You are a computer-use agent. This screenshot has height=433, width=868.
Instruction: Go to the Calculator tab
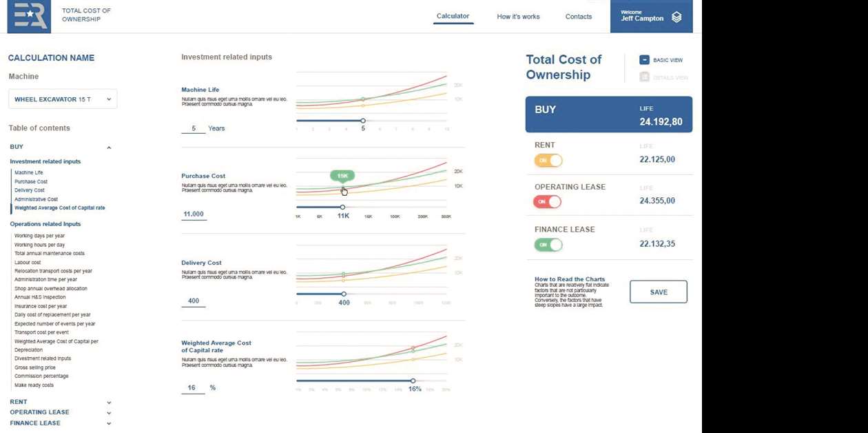point(453,17)
